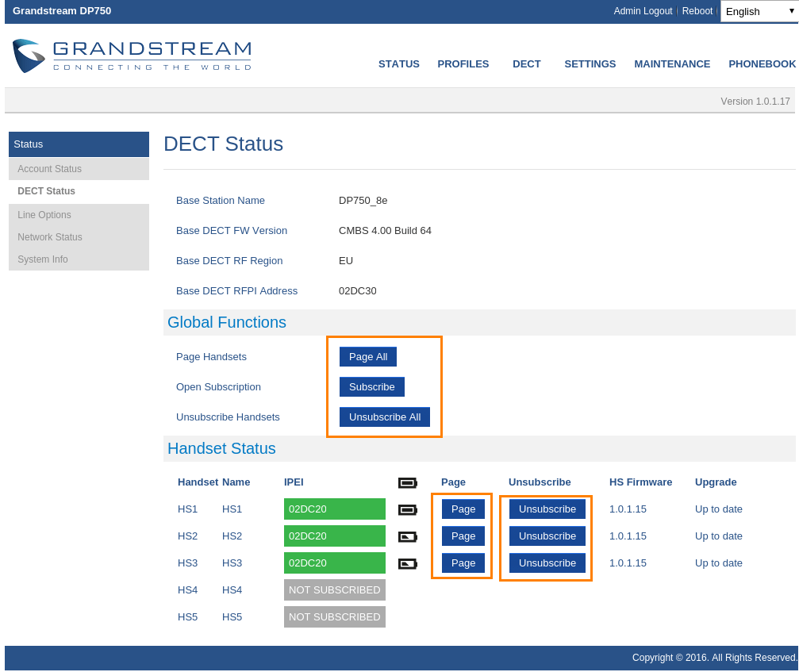This screenshot has width=799, height=672.
Task: Click the Upgrade column header
Action: [716, 482]
